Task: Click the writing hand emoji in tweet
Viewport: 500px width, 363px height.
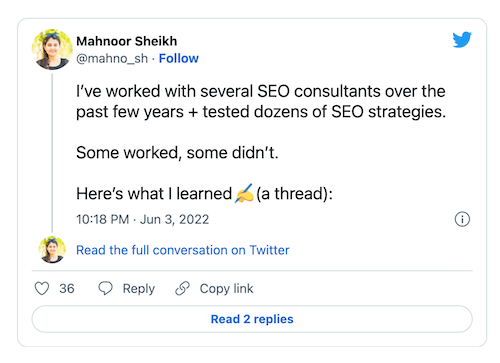Action: pos(244,193)
